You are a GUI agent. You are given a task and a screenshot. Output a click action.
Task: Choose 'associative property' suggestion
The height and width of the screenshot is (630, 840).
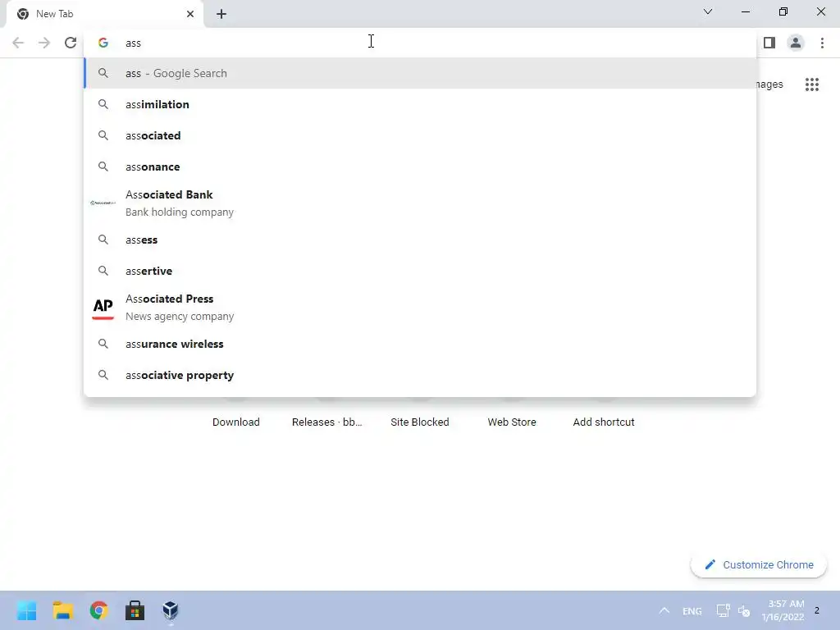click(x=421, y=375)
